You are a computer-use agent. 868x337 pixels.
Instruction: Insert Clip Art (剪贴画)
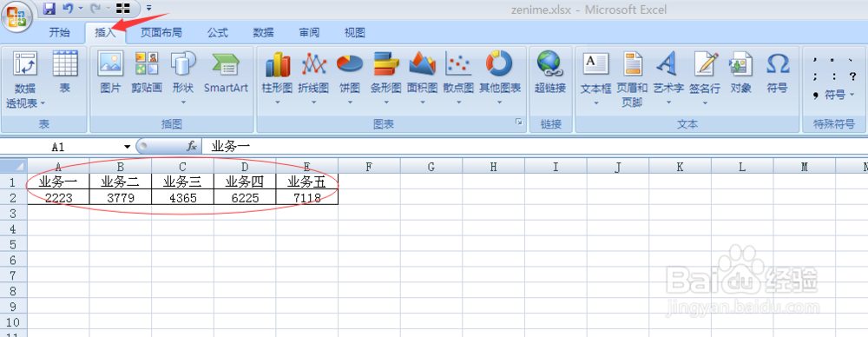pyautogui.click(x=147, y=72)
